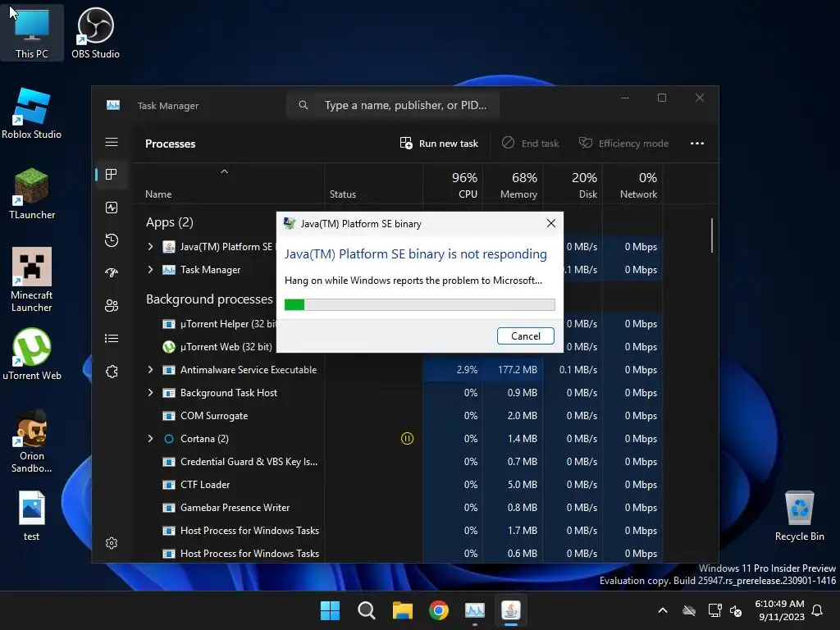Sort by 20% Disk column
Image resolution: width=840 pixels, height=630 pixels.
tap(573, 185)
